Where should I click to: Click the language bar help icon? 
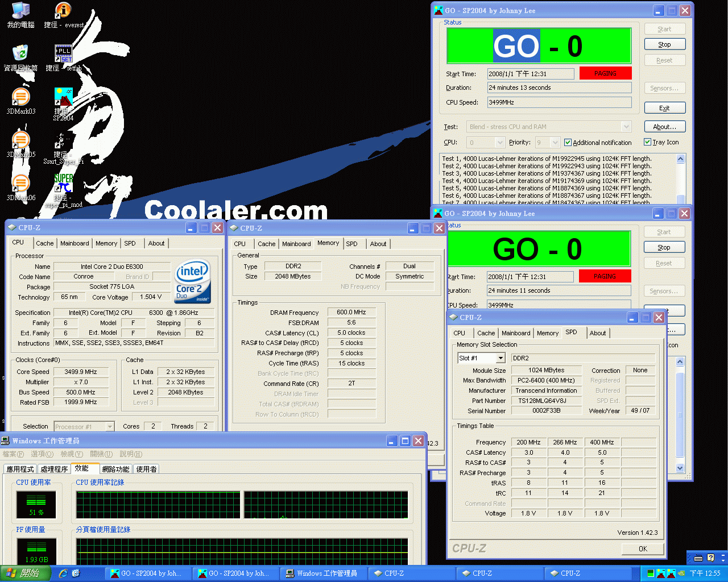[711, 558]
